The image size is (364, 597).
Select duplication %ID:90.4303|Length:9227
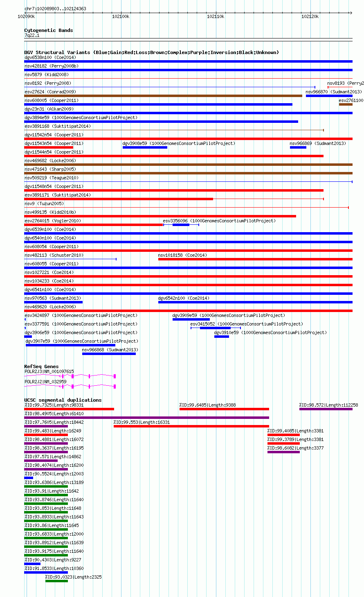[x=32, y=564]
